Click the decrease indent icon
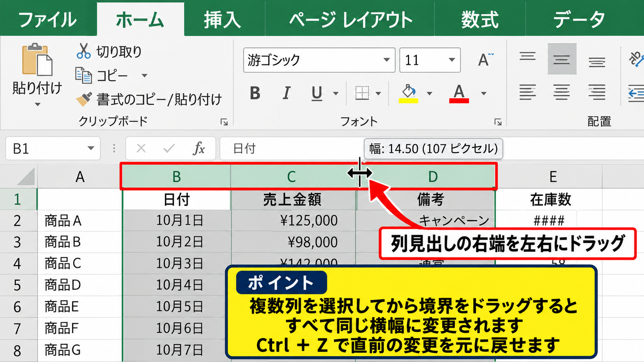The image size is (644, 362). pos(636,93)
